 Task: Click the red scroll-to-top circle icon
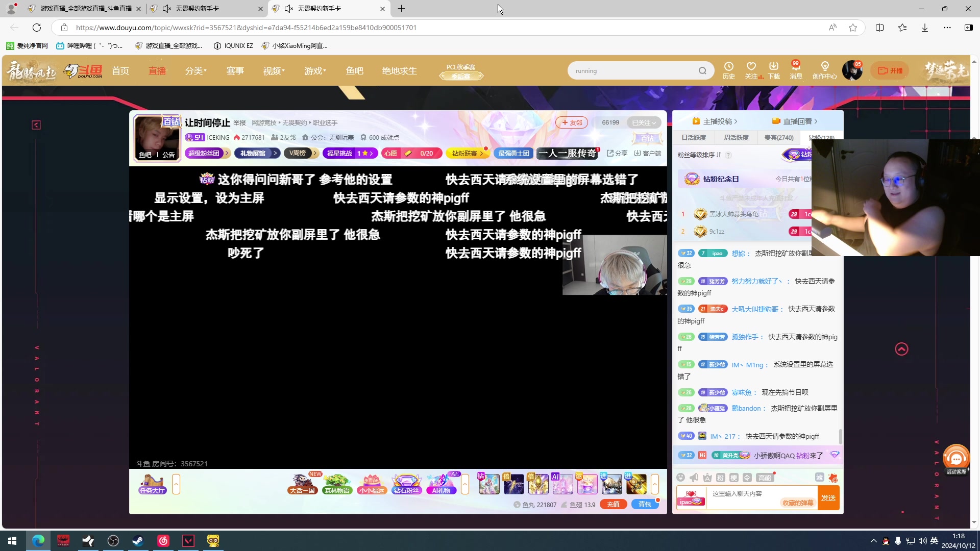pyautogui.click(x=901, y=349)
